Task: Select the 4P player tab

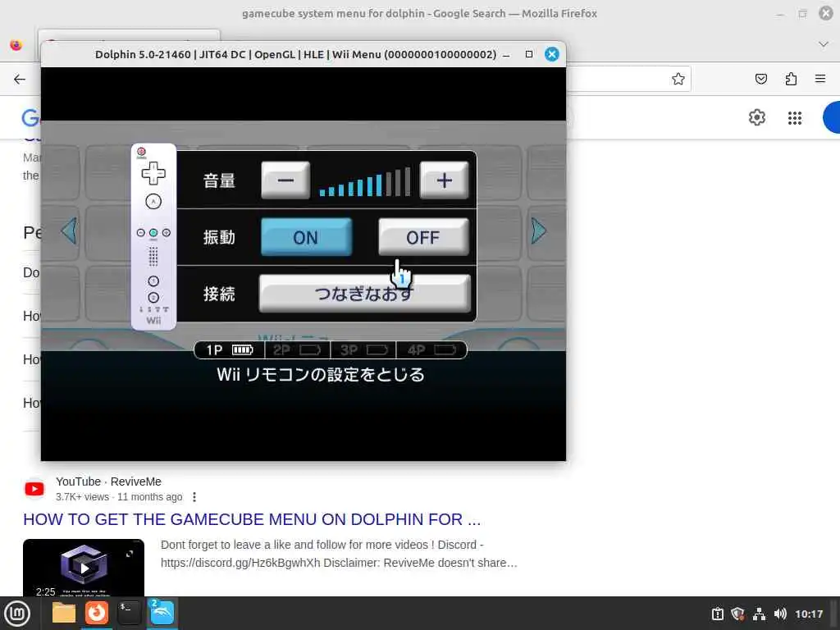Action: tap(431, 349)
